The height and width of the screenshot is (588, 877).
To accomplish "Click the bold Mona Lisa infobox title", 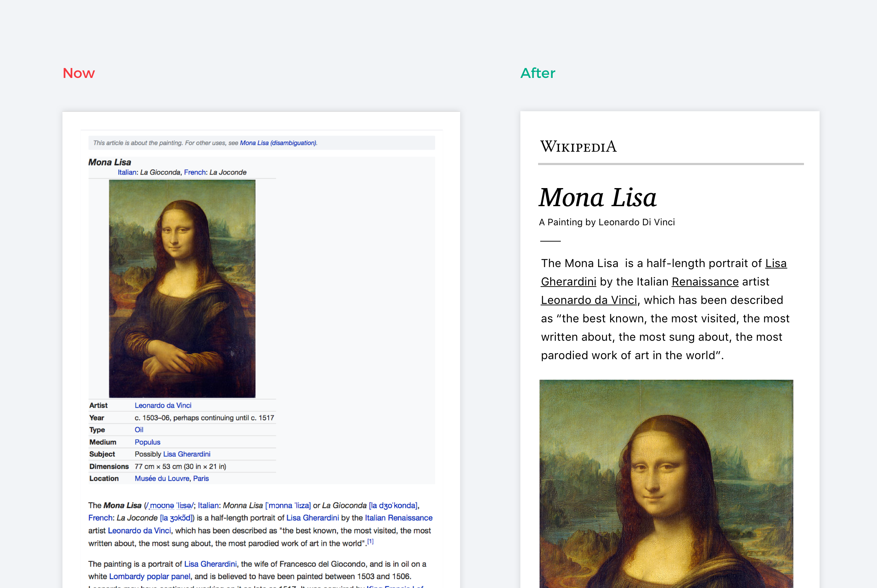I will pyautogui.click(x=110, y=162).
